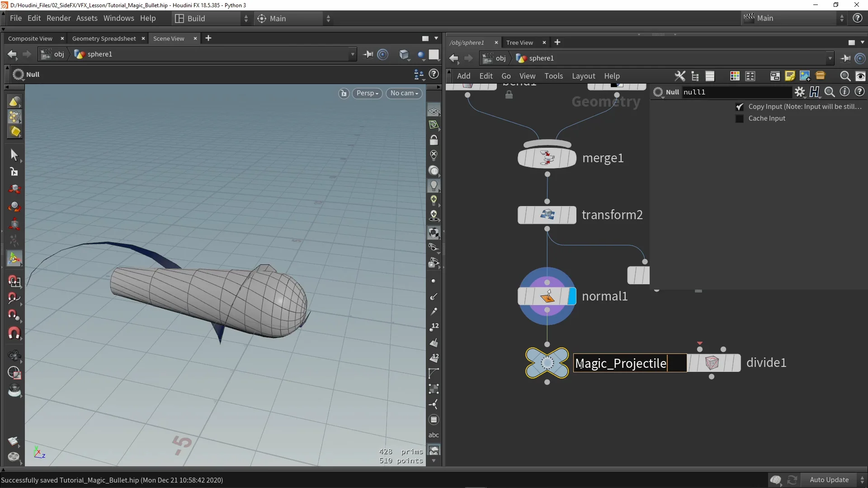The height and width of the screenshot is (488, 868).
Task: Click the selected null node
Action: pos(547,363)
